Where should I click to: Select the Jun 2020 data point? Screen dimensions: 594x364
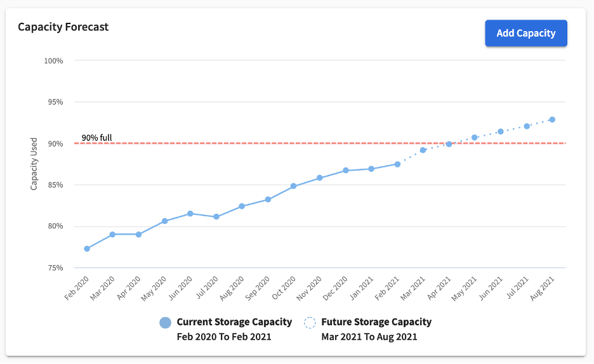click(x=190, y=214)
